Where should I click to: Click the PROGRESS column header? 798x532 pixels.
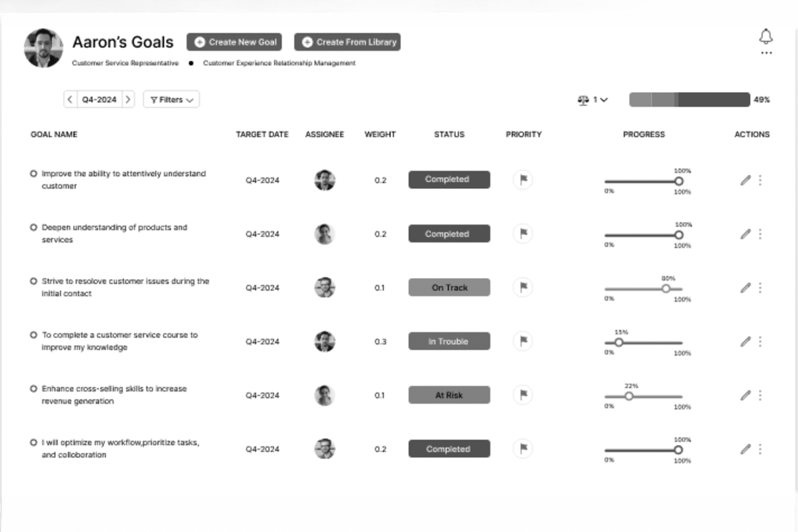(643, 134)
